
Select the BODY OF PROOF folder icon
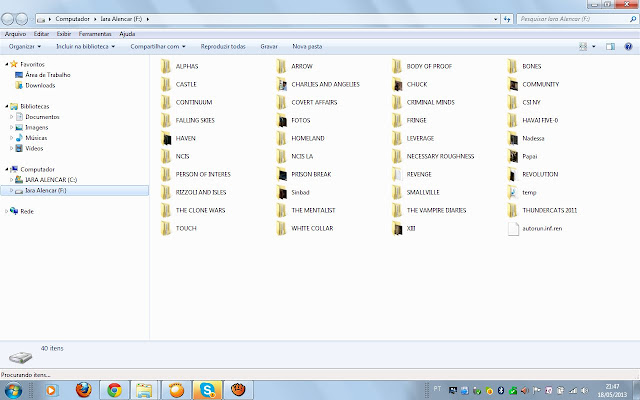point(397,66)
